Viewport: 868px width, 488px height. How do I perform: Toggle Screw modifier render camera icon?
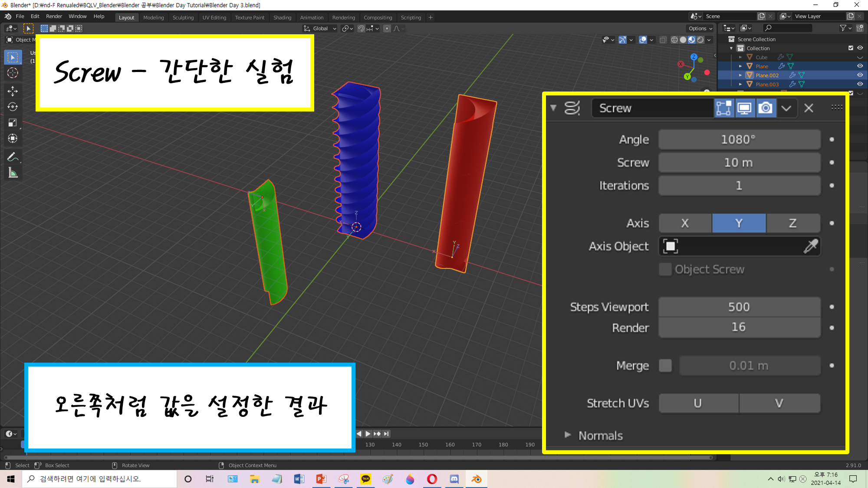766,108
